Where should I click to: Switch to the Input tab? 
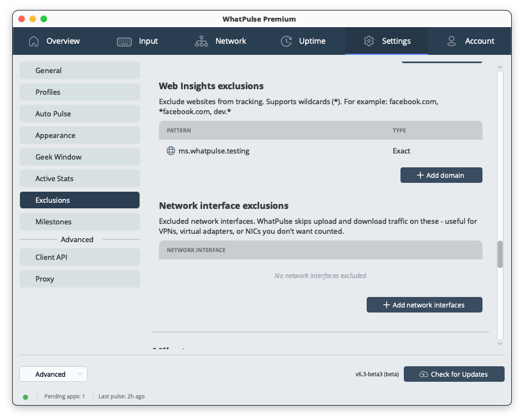click(137, 41)
